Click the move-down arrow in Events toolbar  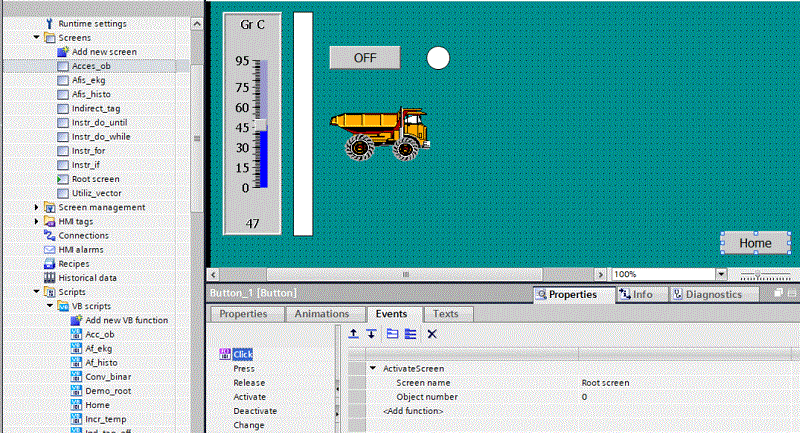[370, 334]
